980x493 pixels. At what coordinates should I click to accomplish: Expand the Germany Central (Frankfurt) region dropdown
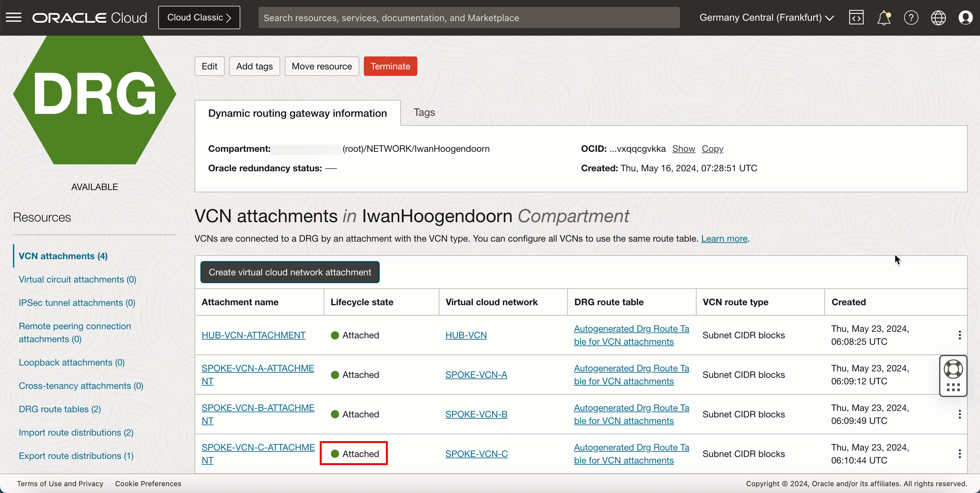766,18
